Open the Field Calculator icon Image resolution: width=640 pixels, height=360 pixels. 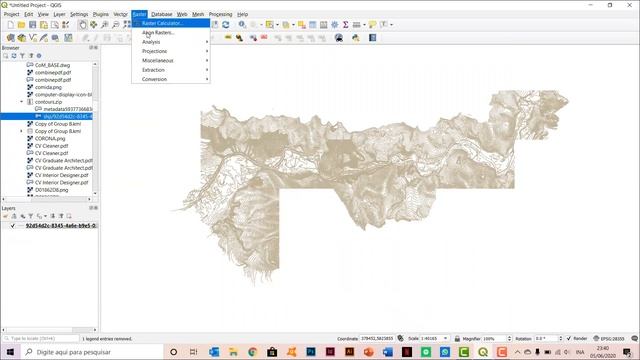(x=324, y=25)
